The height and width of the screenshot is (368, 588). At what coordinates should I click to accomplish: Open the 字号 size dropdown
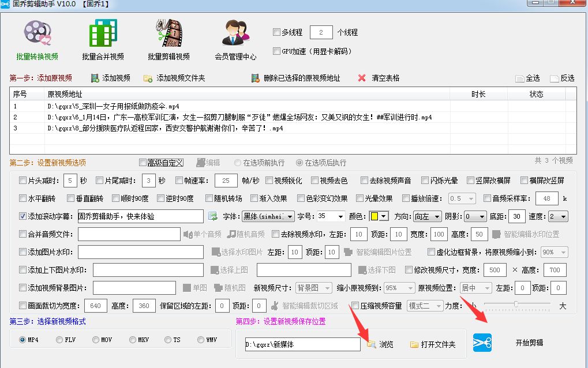pos(331,216)
